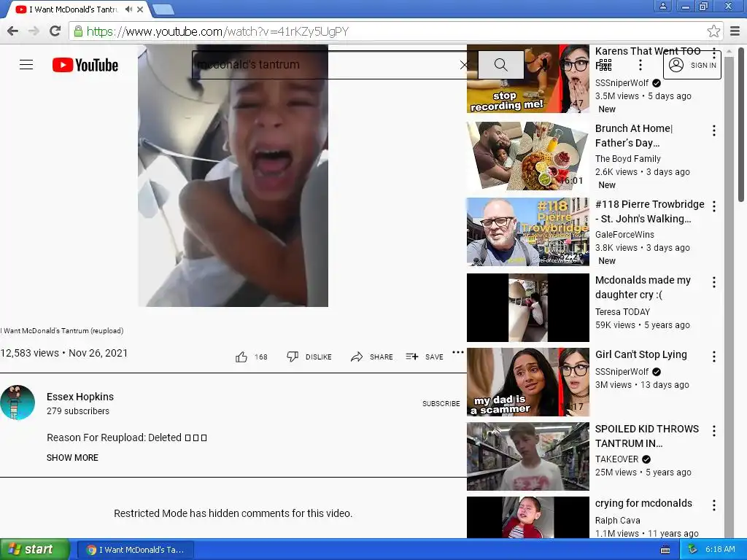Click the 12,583 views text
The image size is (747, 560).
pos(29,353)
